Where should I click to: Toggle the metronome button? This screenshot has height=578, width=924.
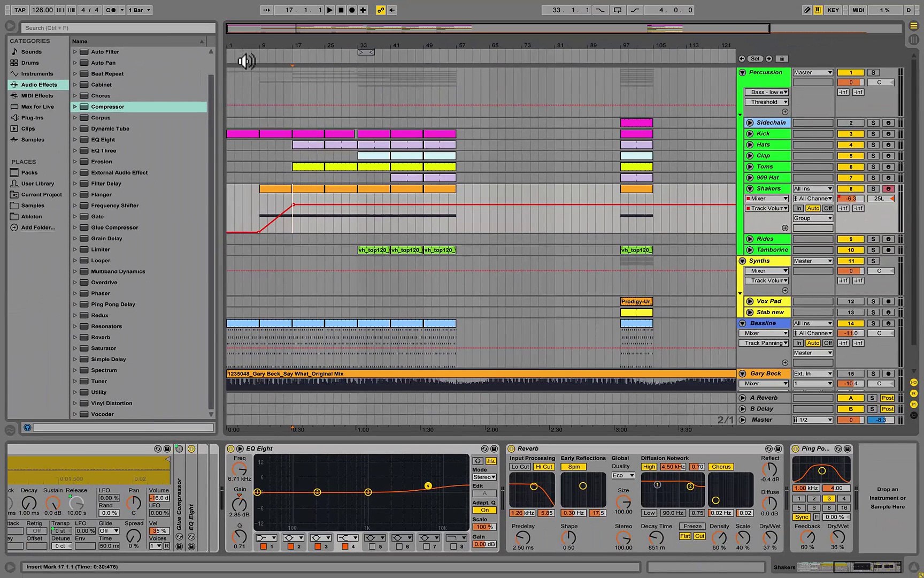(x=111, y=10)
